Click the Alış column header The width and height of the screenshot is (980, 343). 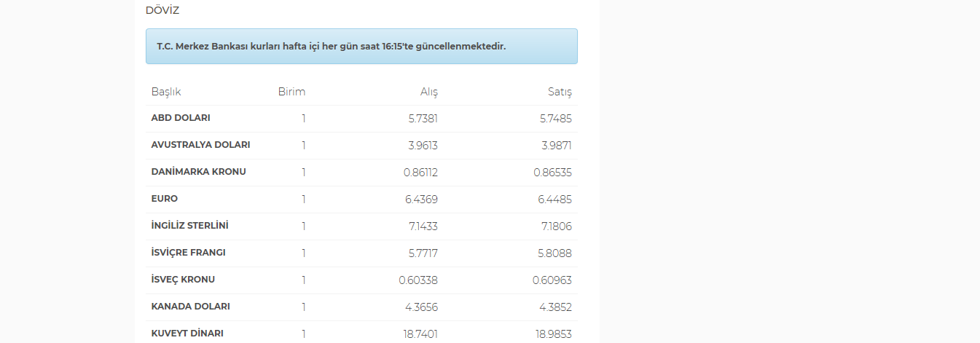(x=429, y=92)
